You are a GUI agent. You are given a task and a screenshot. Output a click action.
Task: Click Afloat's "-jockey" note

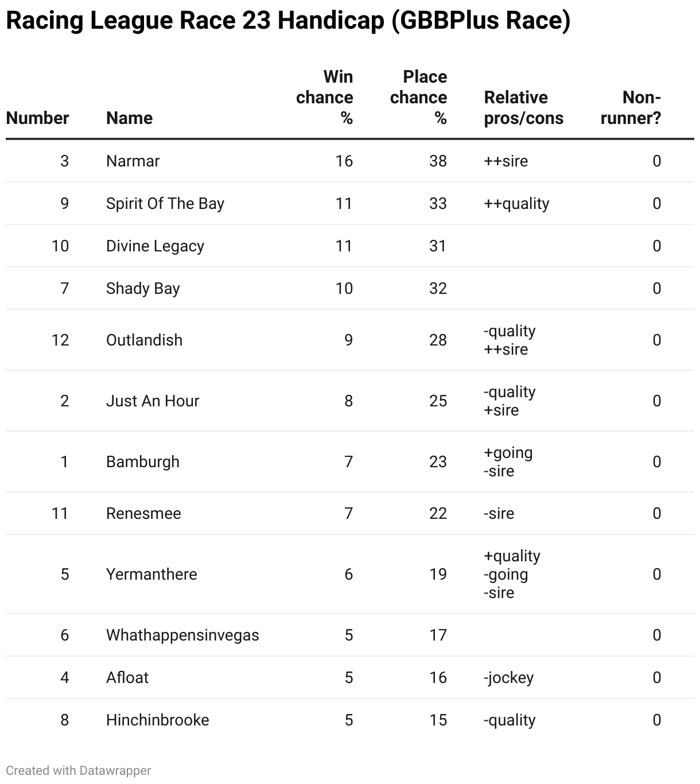pyautogui.click(x=508, y=677)
